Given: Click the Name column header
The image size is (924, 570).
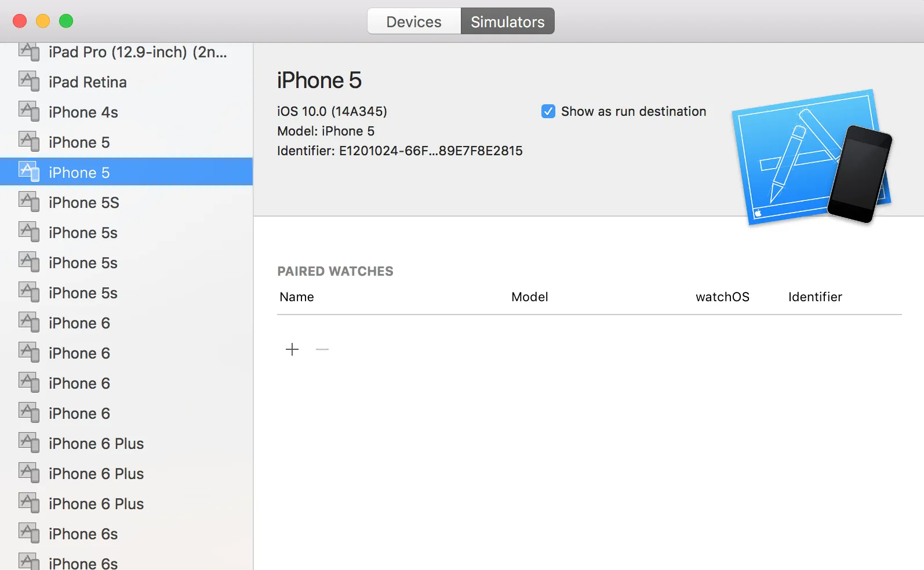Looking at the screenshot, I should (x=297, y=297).
